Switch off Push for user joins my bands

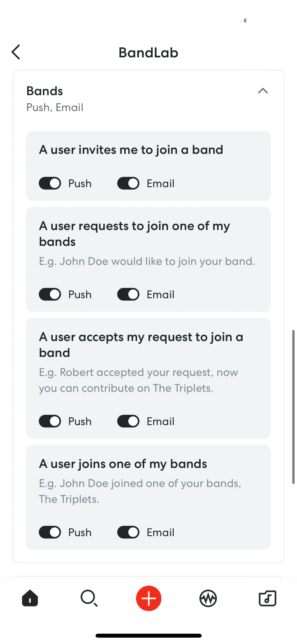[x=50, y=532]
